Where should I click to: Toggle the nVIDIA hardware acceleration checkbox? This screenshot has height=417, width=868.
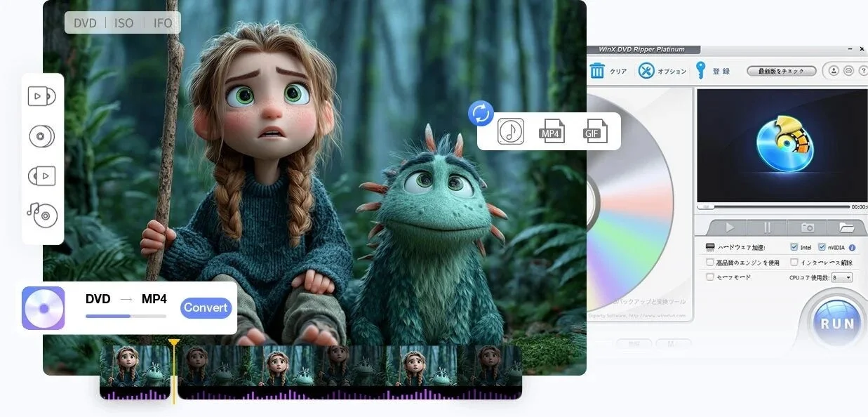[822, 247]
